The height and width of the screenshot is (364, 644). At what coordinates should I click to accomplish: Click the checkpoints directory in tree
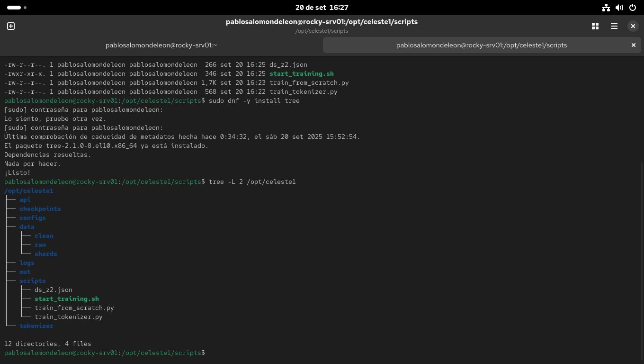point(40,209)
